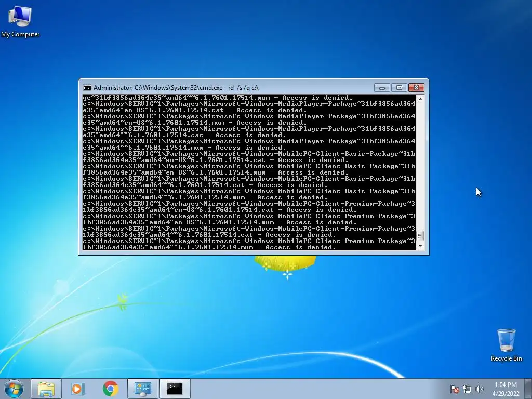
Task: Close the Administrator cmd window
Action: pyautogui.click(x=416, y=88)
